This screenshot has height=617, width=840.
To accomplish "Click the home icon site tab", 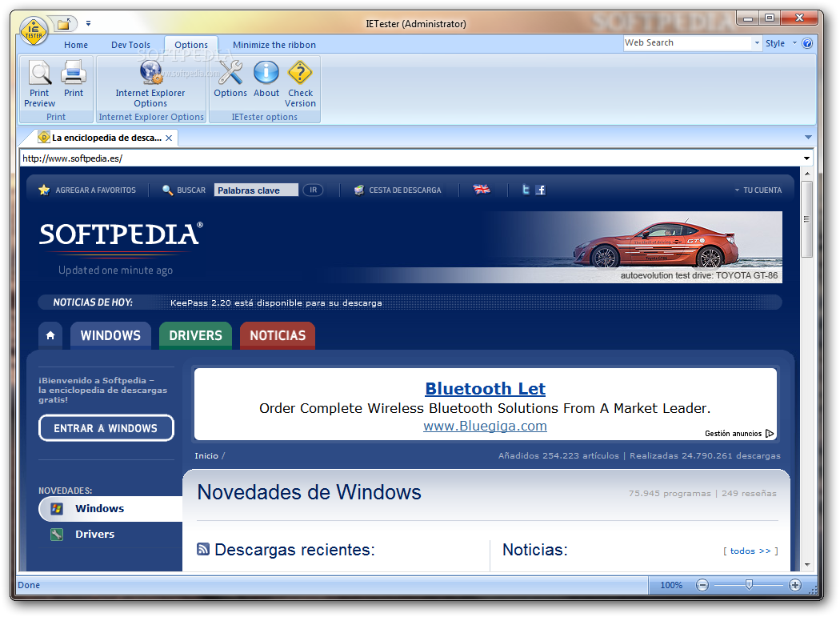I will coord(50,335).
